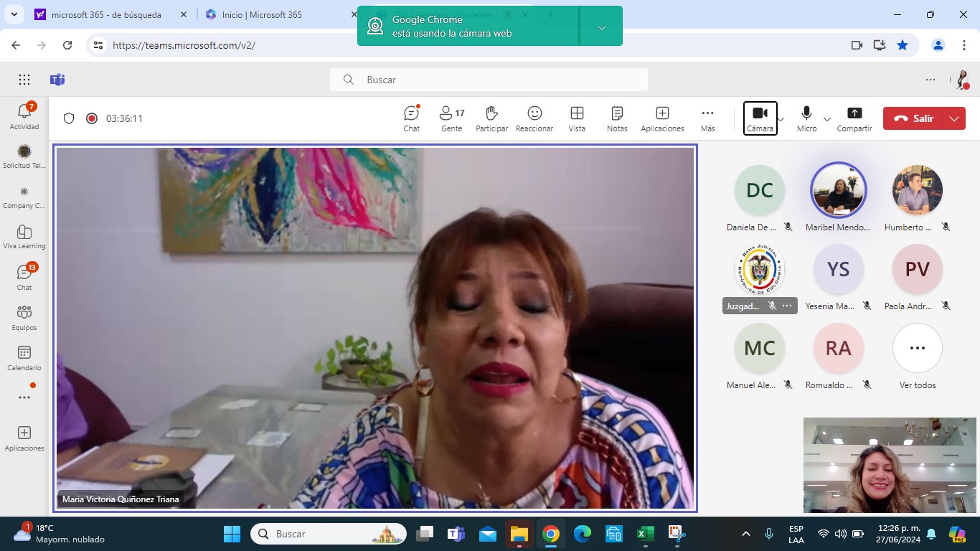
Task: Toggle the Cámara on or off
Action: (x=760, y=118)
